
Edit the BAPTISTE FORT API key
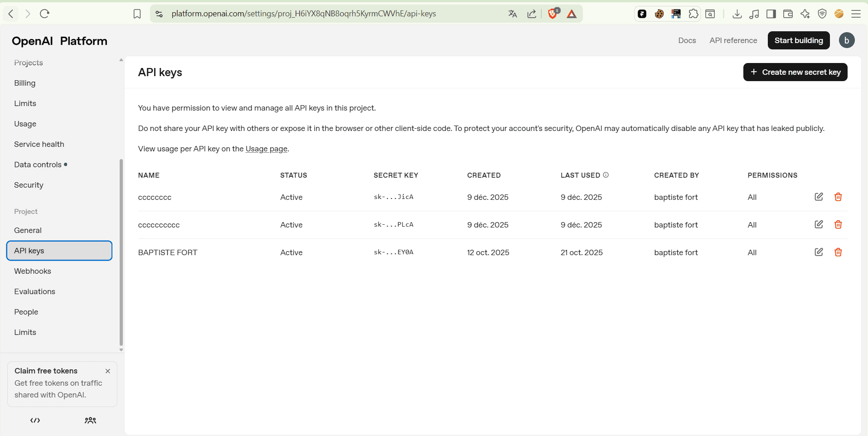tap(819, 252)
